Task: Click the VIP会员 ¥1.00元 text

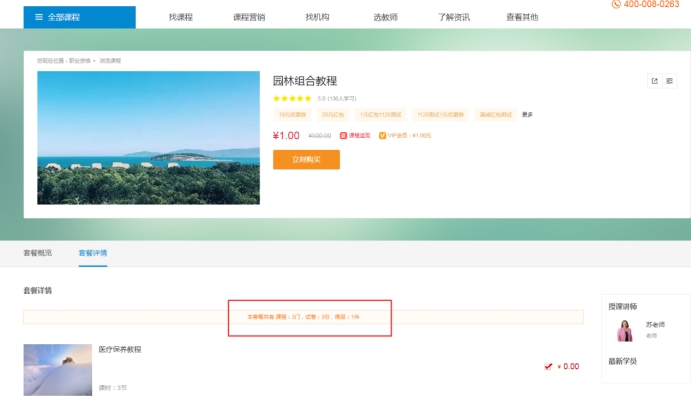Action: tap(409, 136)
